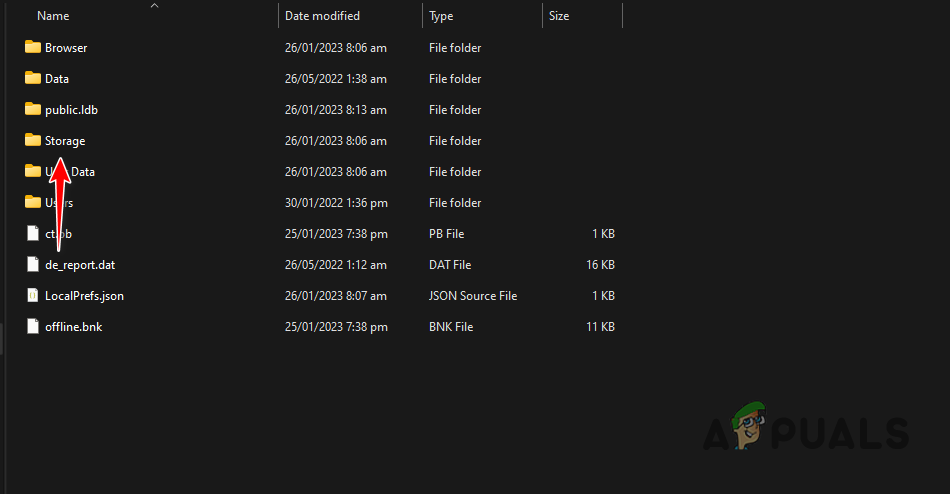
Task: Click the BNK File type cell
Action: click(x=451, y=327)
